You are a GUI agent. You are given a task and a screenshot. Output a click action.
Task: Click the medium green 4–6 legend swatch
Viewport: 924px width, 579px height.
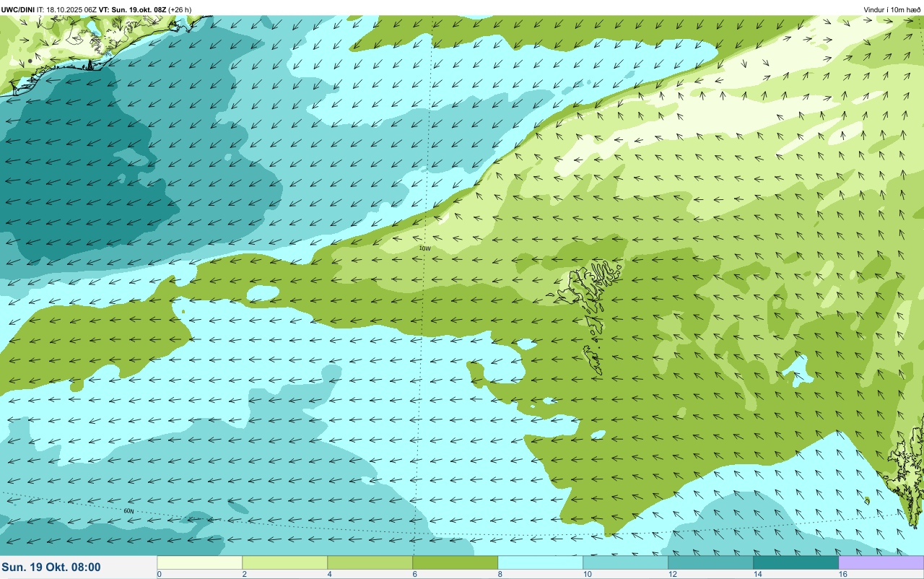(x=370, y=562)
